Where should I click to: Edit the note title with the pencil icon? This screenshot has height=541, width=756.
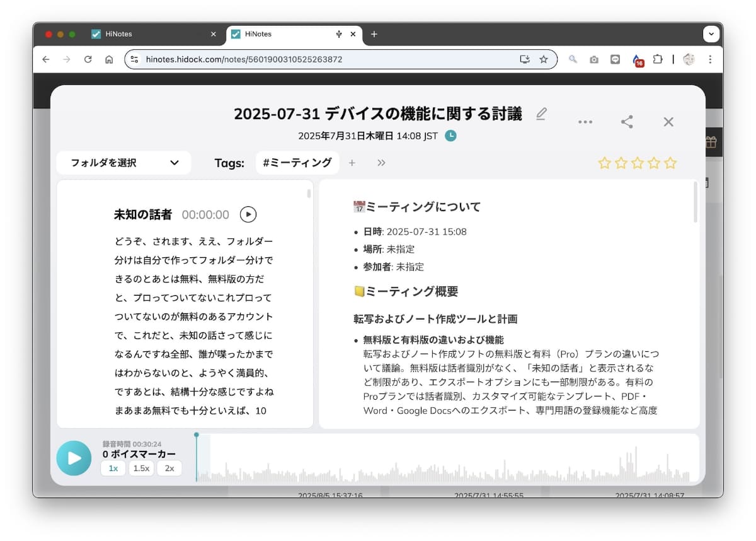[x=541, y=114]
